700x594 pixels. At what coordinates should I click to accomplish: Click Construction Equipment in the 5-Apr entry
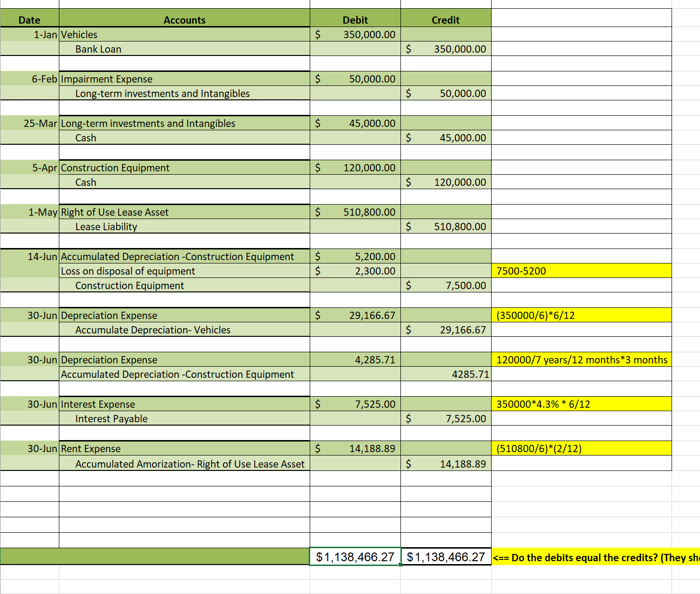(184, 167)
